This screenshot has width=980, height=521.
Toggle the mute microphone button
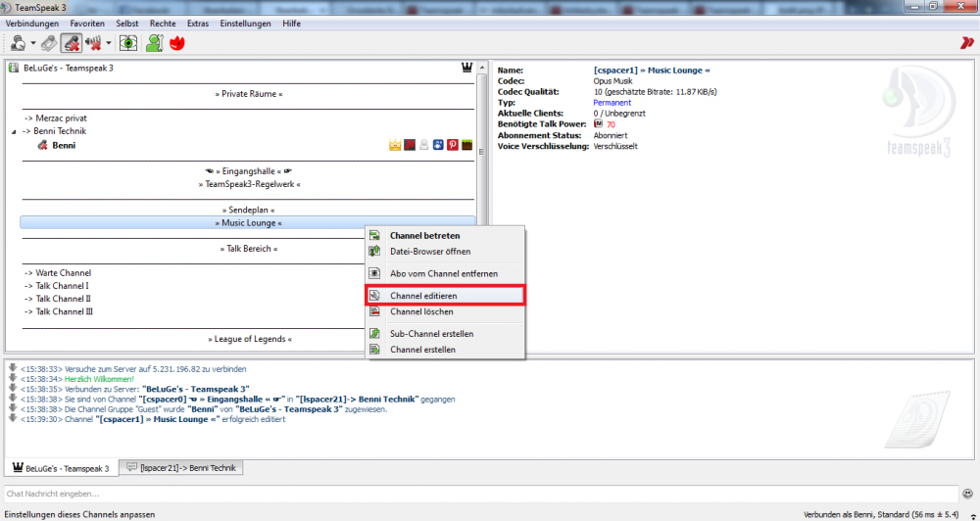click(x=72, y=43)
